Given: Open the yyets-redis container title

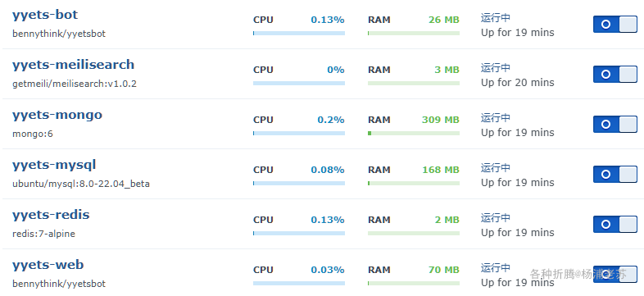Looking at the screenshot, I should tap(51, 215).
